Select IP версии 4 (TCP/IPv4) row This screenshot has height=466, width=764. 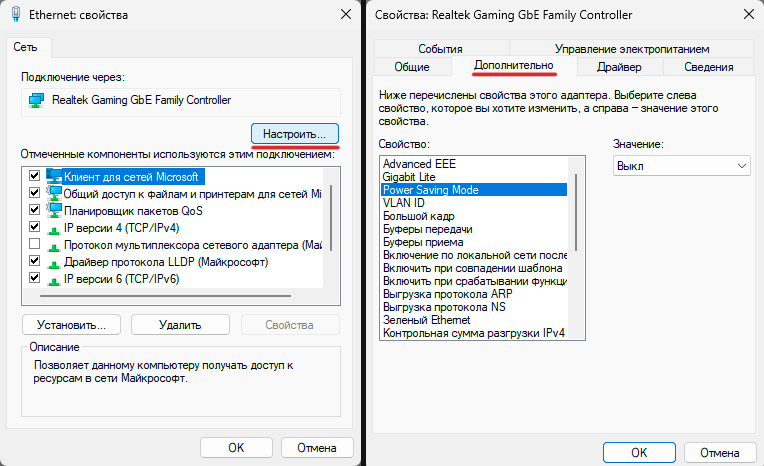(x=122, y=228)
